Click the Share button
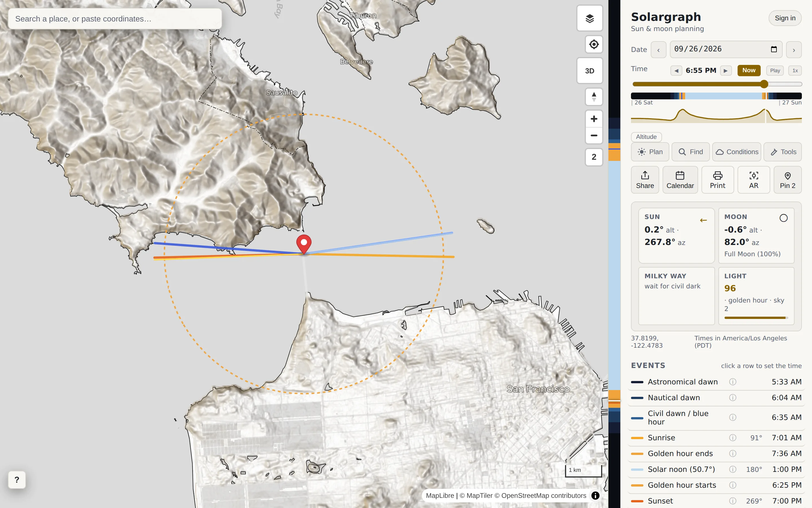The width and height of the screenshot is (812, 508). [645, 180]
